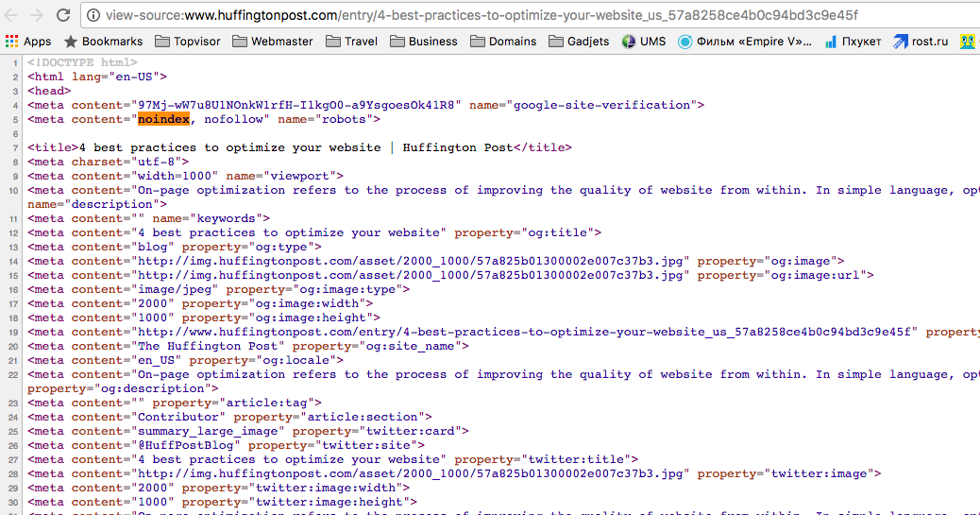Open the Business bookmark folder
The image size is (980, 515).
[x=424, y=42]
